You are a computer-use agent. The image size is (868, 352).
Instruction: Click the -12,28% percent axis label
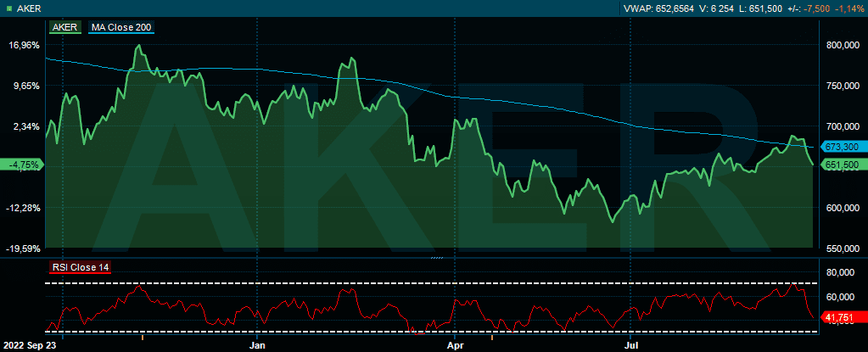(x=23, y=208)
